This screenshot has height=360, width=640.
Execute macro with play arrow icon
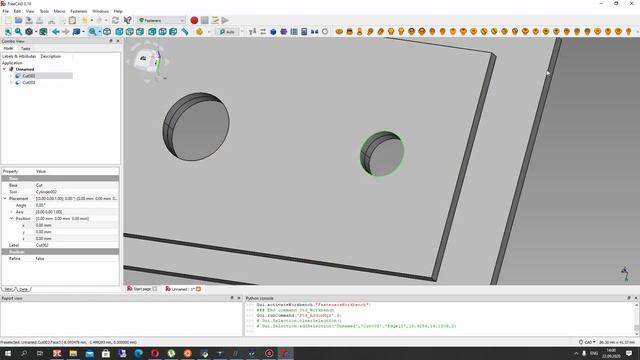pos(225,20)
